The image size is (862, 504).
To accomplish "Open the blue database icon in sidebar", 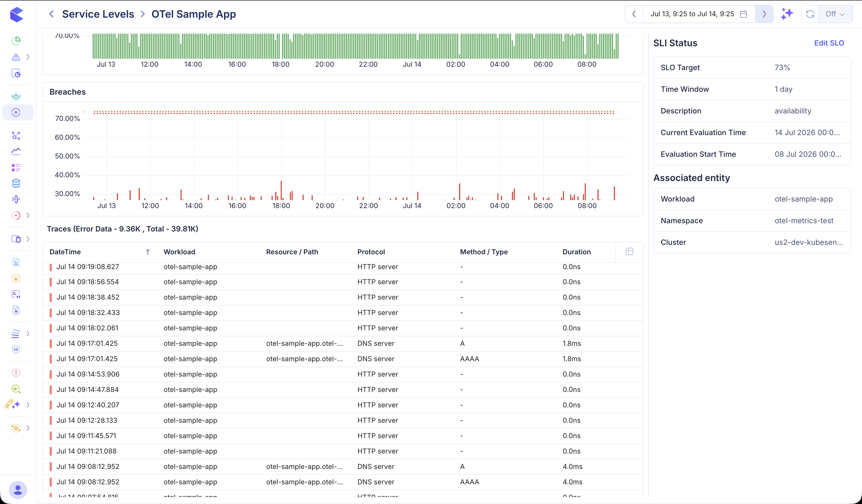I will 16,183.
